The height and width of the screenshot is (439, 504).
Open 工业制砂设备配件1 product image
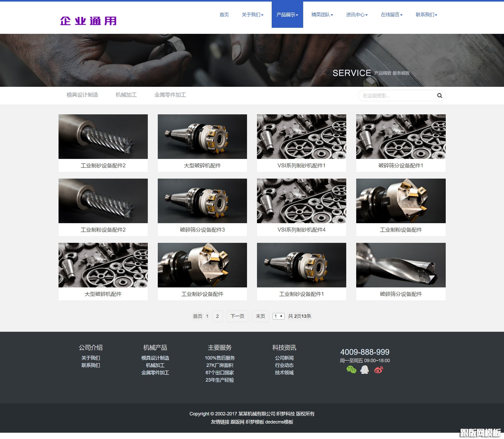[302, 265]
